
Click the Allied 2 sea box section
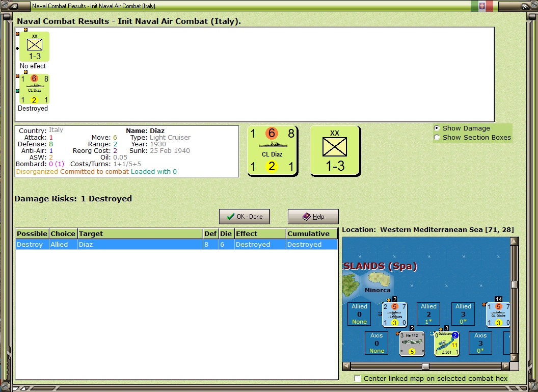point(428,314)
